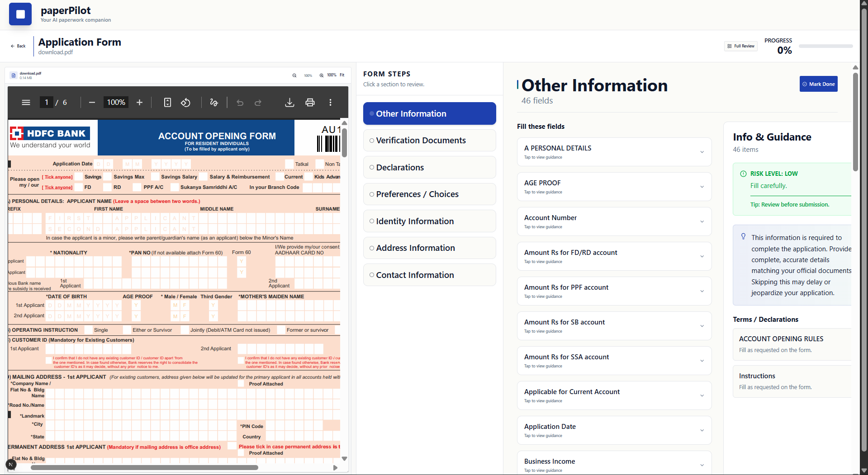
Task: Click the download.pdf file icon
Action: (x=14, y=75)
